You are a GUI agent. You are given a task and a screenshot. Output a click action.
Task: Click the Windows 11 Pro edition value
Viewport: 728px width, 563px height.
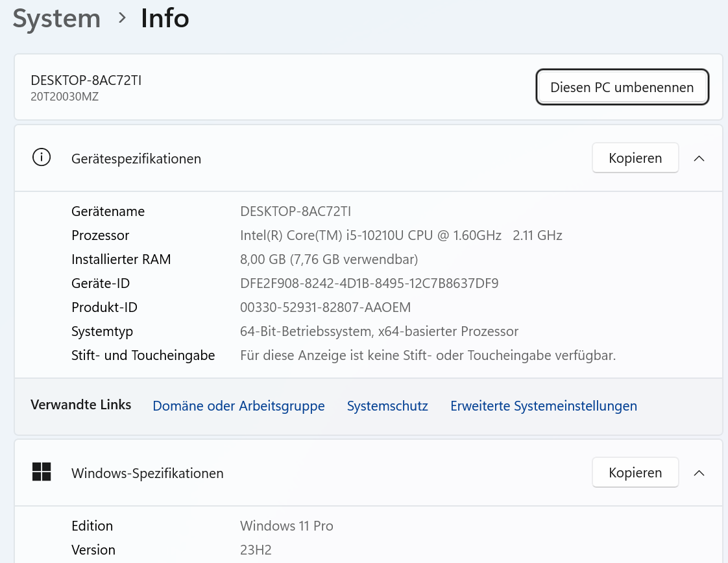pos(286,526)
